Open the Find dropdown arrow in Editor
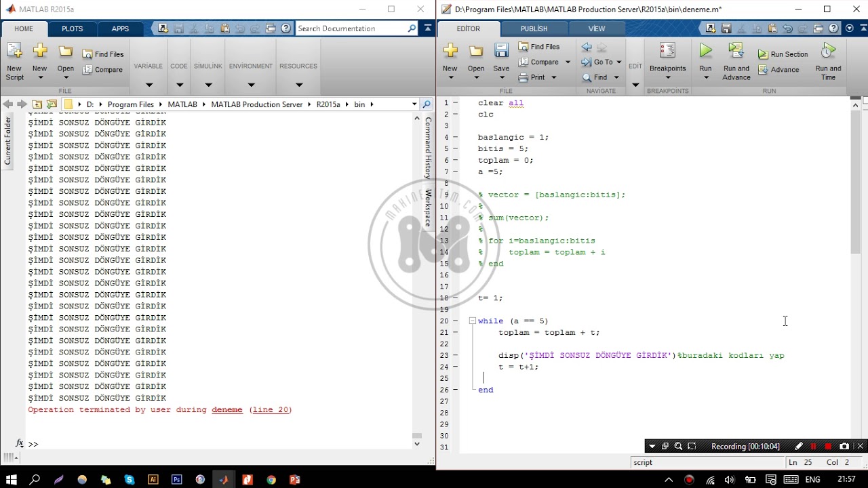The width and height of the screenshot is (868, 488). click(616, 77)
